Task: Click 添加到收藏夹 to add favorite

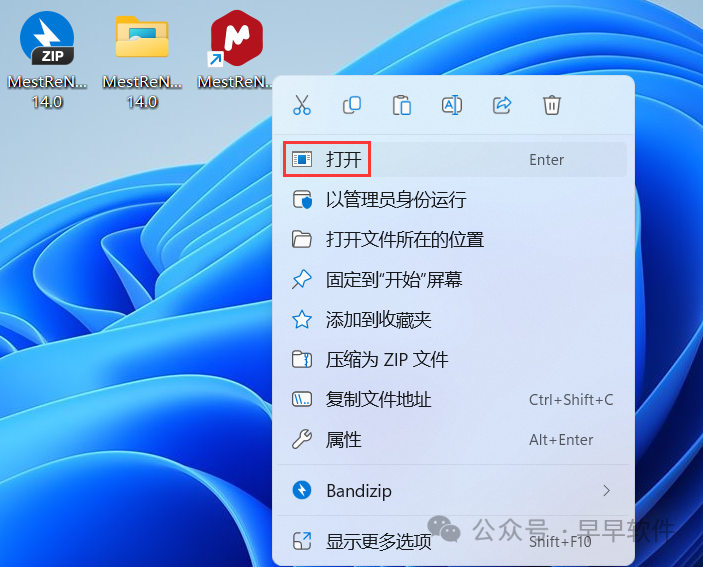Action: coord(378,320)
